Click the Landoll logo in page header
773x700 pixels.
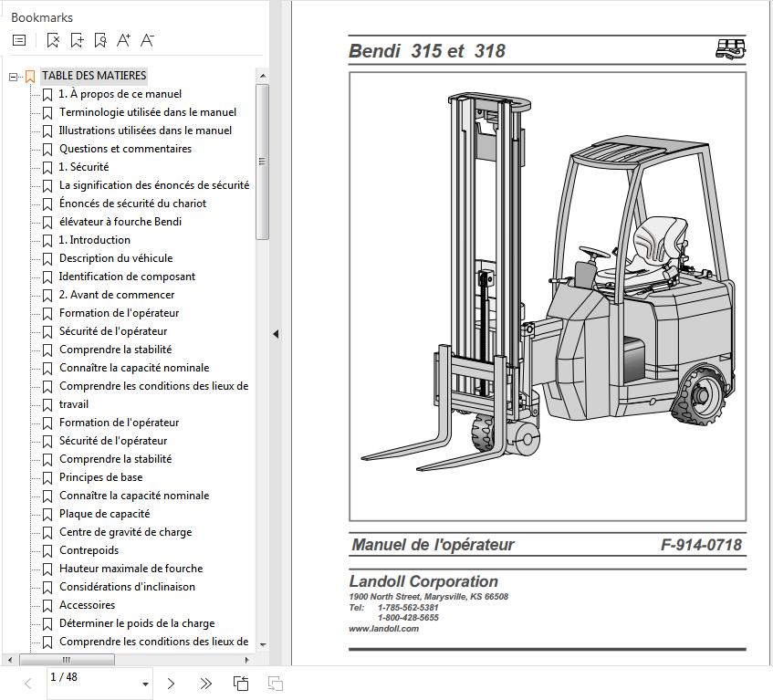pyautogui.click(x=731, y=50)
